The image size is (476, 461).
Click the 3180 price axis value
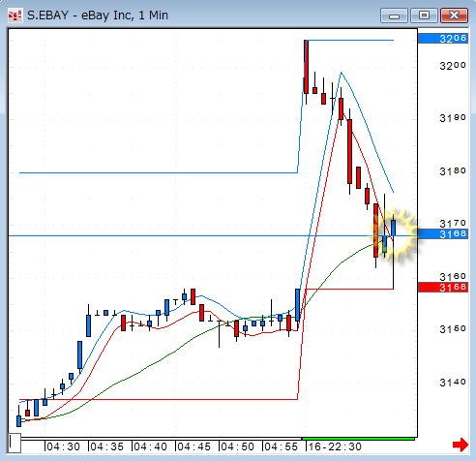point(453,170)
